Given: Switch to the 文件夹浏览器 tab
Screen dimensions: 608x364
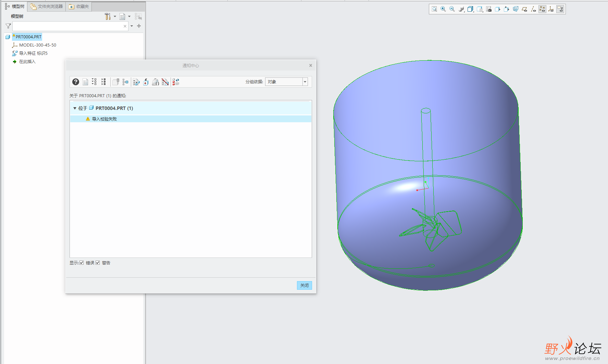Looking at the screenshot, I should click(47, 7).
